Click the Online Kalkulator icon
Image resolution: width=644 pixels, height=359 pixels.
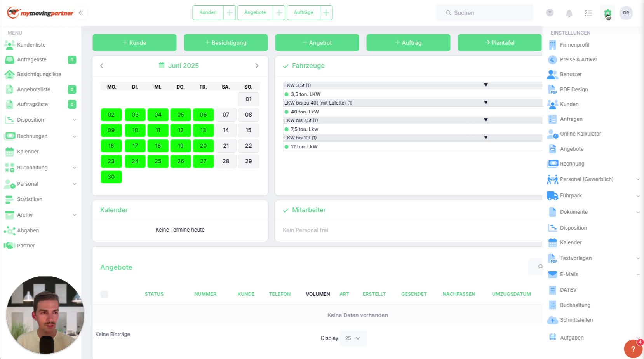[552, 134]
